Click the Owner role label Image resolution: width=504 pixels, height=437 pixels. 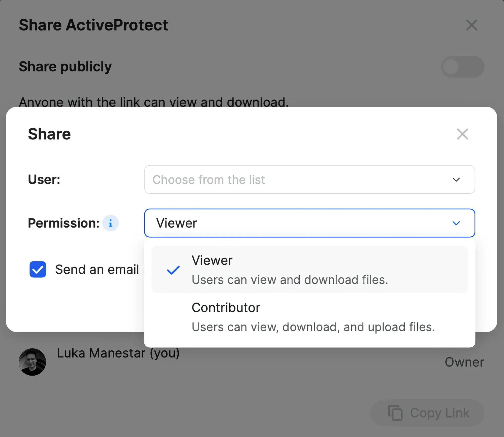coord(464,362)
